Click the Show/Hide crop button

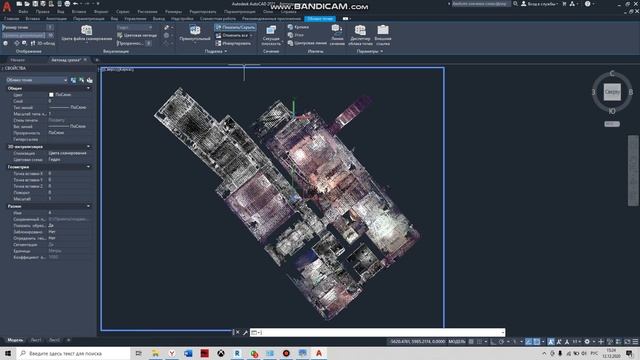235,27
